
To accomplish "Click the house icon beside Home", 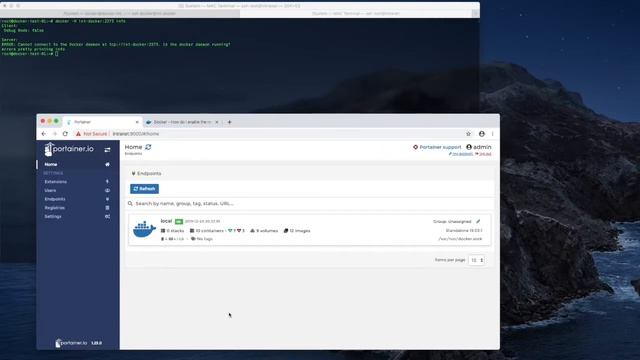I will [x=107, y=164].
